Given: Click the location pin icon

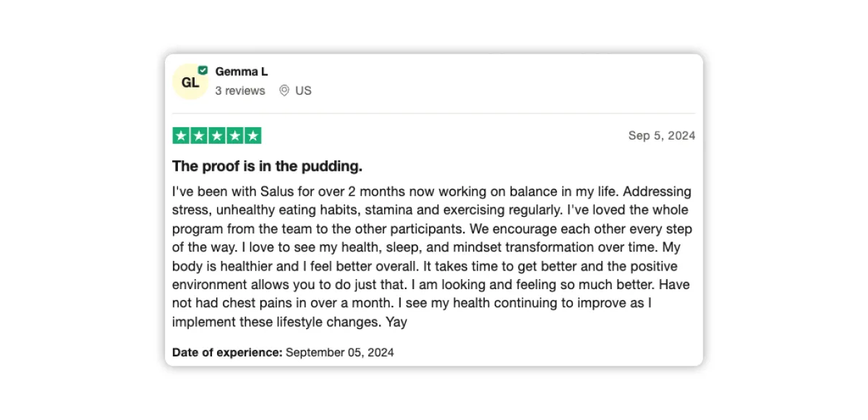Looking at the screenshot, I should 284,90.
